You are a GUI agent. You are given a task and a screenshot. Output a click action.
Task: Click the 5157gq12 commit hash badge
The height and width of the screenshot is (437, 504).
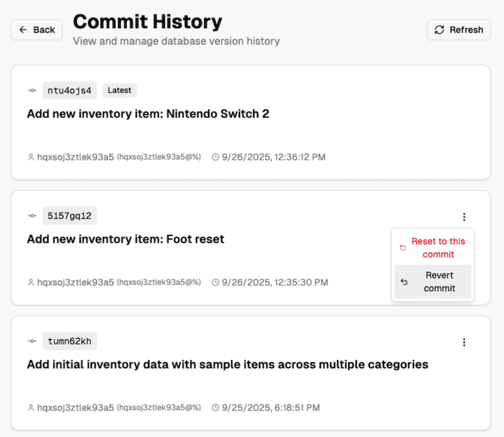click(70, 216)
